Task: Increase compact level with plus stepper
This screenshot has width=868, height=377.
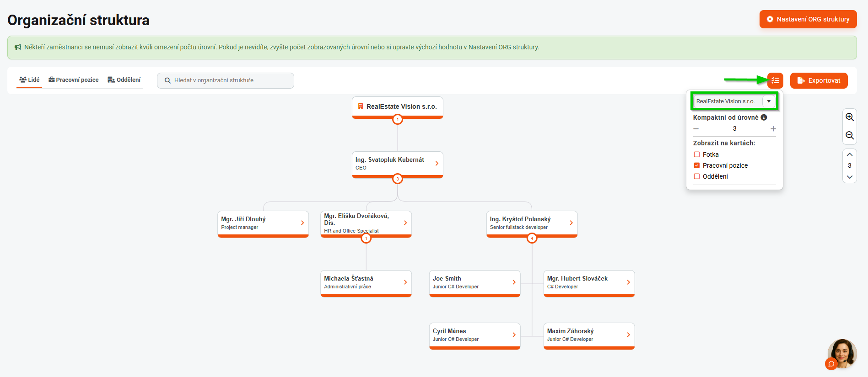Action: pos(773,129)
